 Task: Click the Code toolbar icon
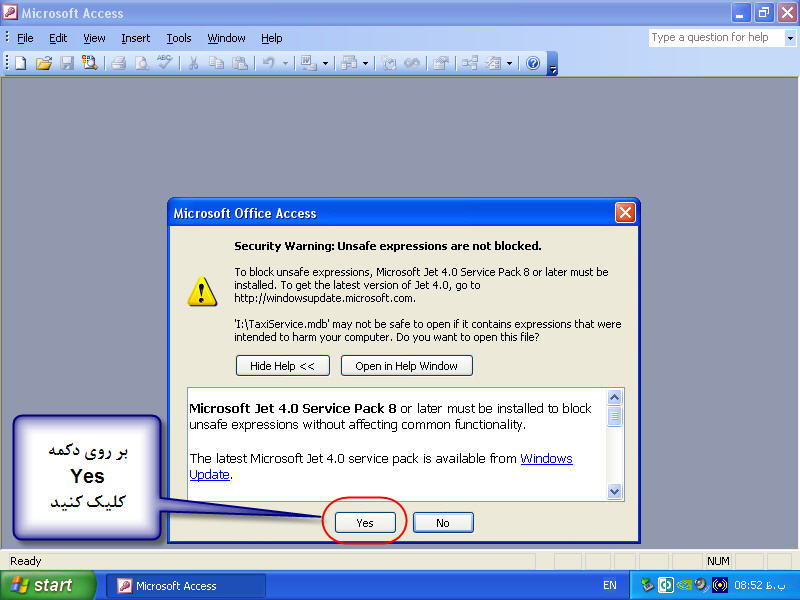(x=389, y=63)
